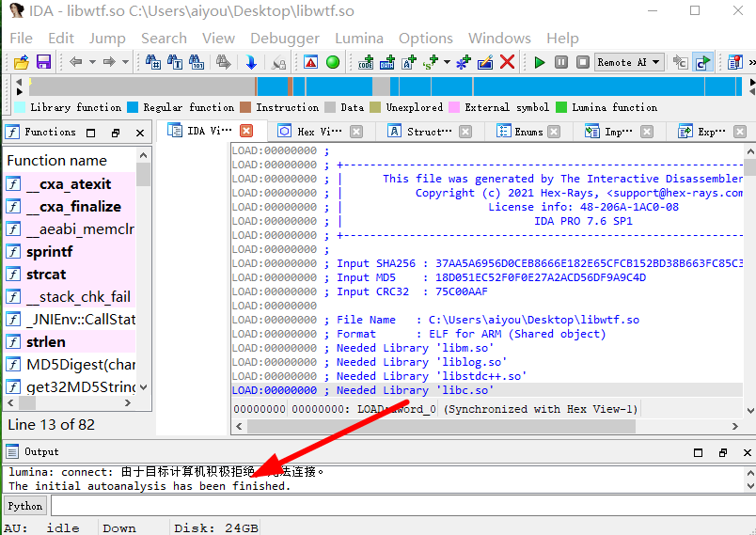This screenshot has width=756, height=535.
Task: Click the edit pencil rename icon
Action: pyautogui.click(x=485, y=62)
